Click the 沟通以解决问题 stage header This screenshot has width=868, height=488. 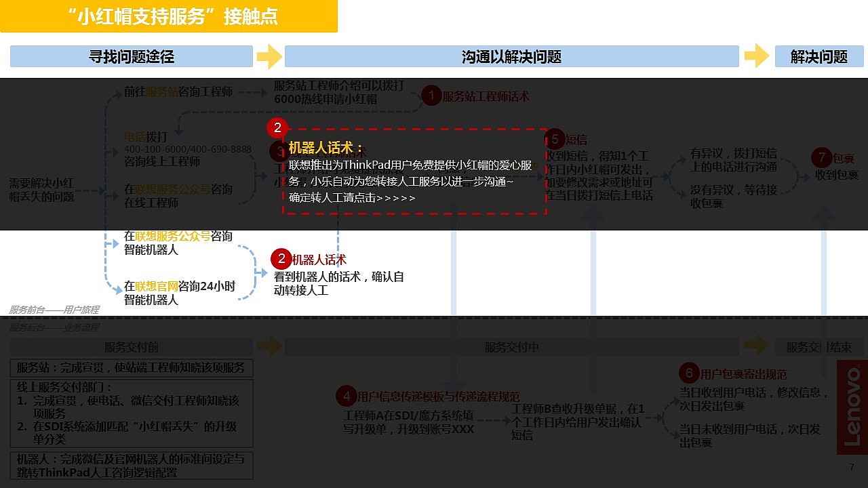click(x=511, y=56)
